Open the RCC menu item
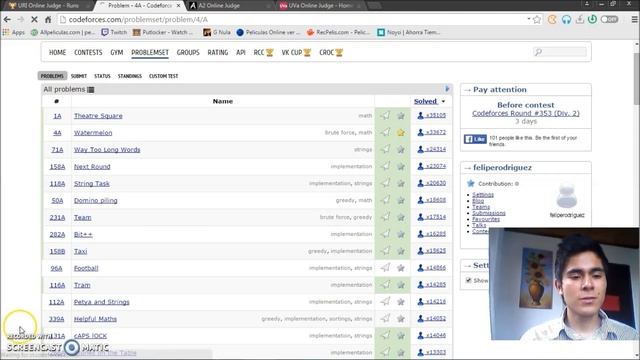Screen dimensions: 640x360 pyautogui.click(x=263, y=52)
